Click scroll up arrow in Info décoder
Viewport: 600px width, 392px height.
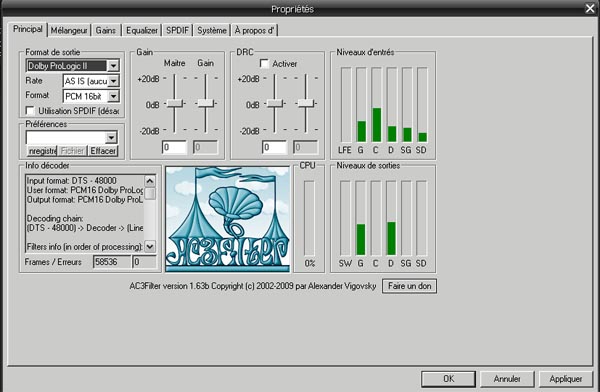point(150,181)
